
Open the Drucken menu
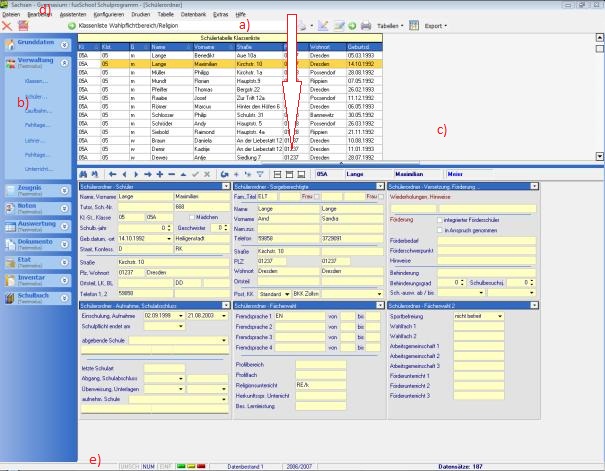[141, 14]
